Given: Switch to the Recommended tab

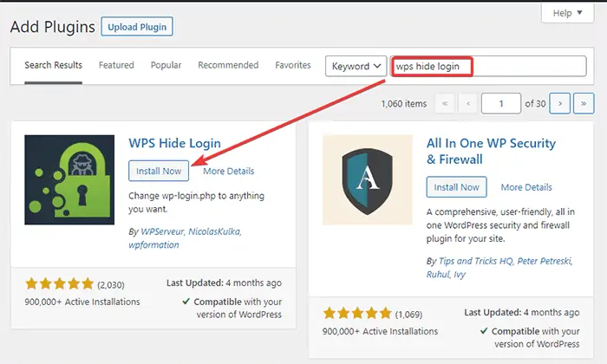Looking at the screenshot, I should coord(228,65).
